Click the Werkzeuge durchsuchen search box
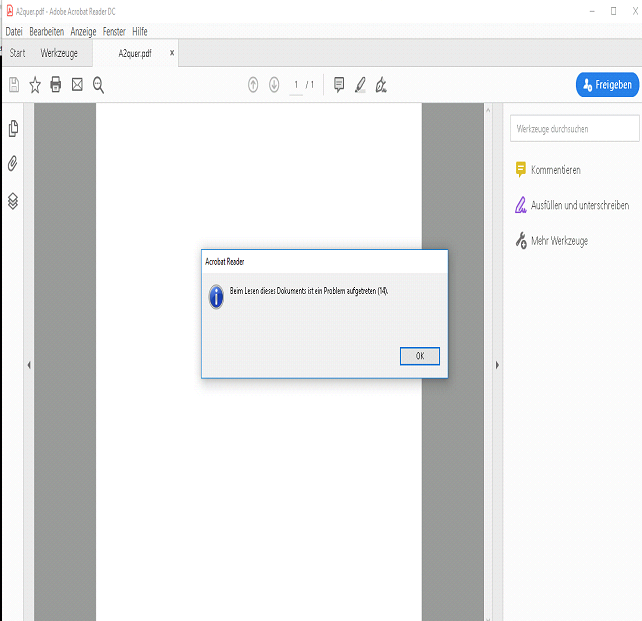This screenshot has height=621, width=642. tap(574, 129)
